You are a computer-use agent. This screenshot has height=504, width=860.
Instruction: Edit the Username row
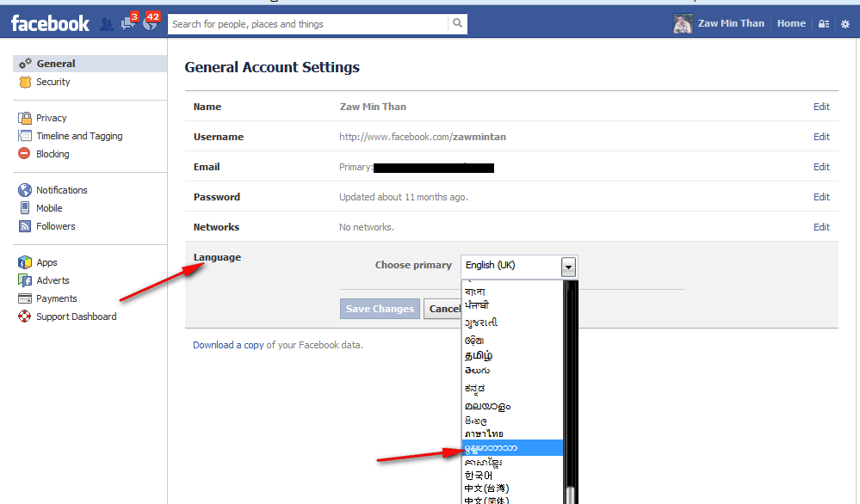pos(821,137)
